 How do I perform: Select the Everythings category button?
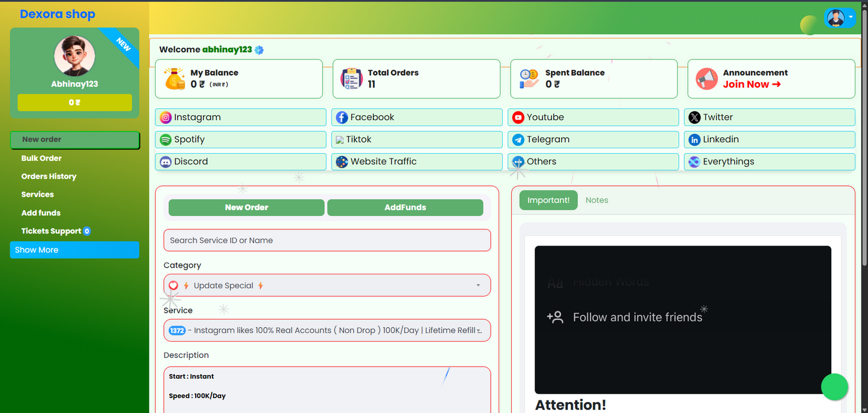point(769,161)
